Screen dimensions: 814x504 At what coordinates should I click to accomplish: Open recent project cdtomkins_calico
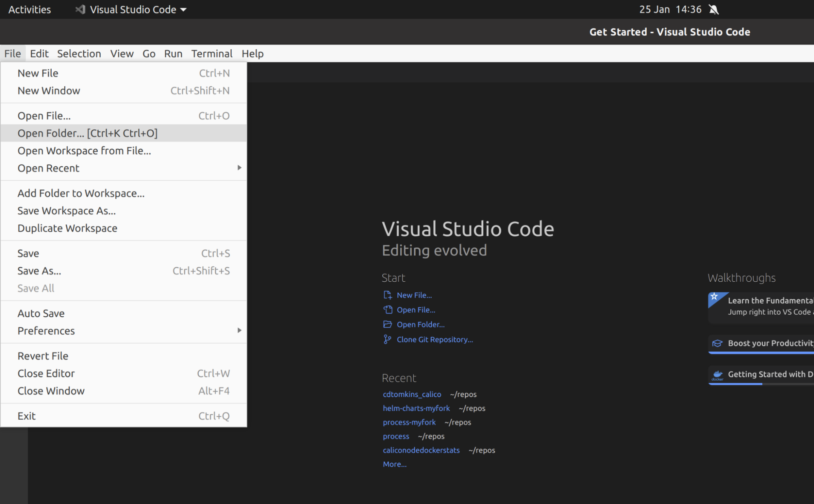point(412,394)
